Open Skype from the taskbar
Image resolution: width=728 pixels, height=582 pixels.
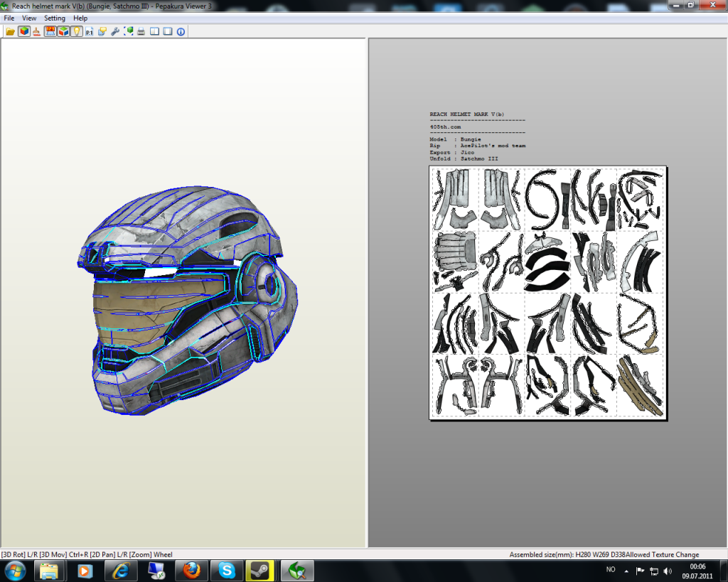227,571
